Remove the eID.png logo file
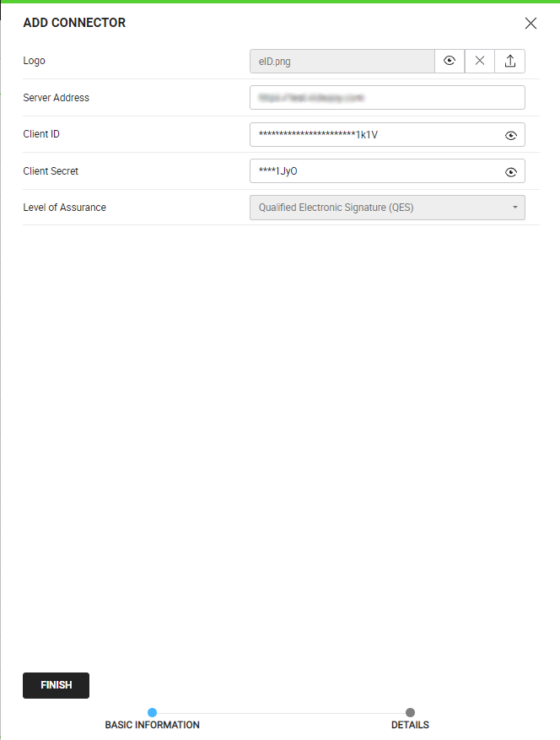The width and height of the screenshot is (560, 740). (x=480, y=61)
